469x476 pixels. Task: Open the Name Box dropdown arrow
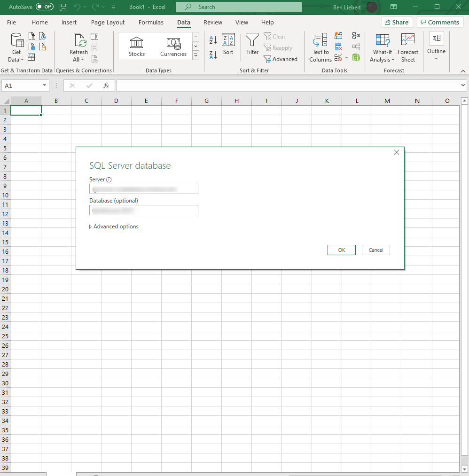click(45, 86)
